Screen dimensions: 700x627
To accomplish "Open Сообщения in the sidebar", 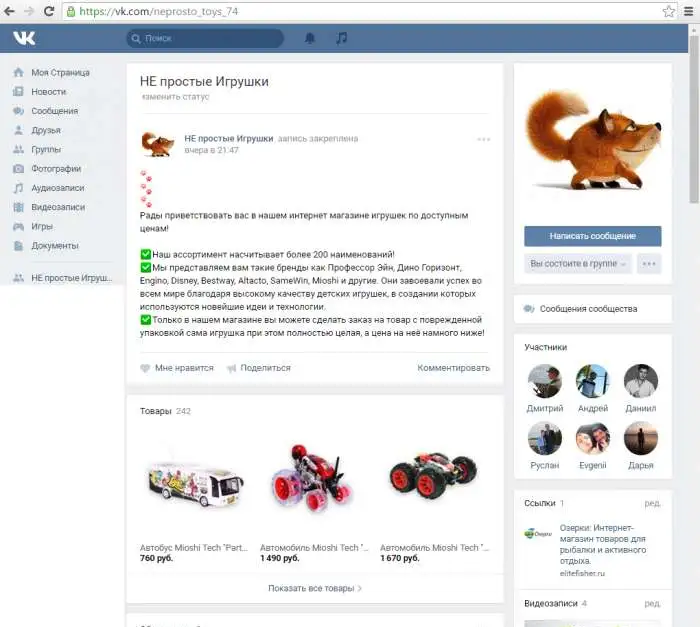I will coord(54,111).
